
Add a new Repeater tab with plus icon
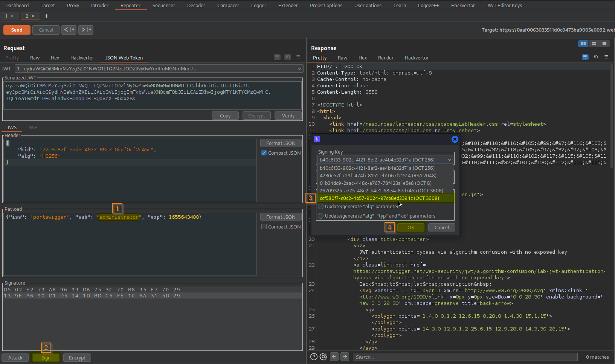tap(47, 16)
